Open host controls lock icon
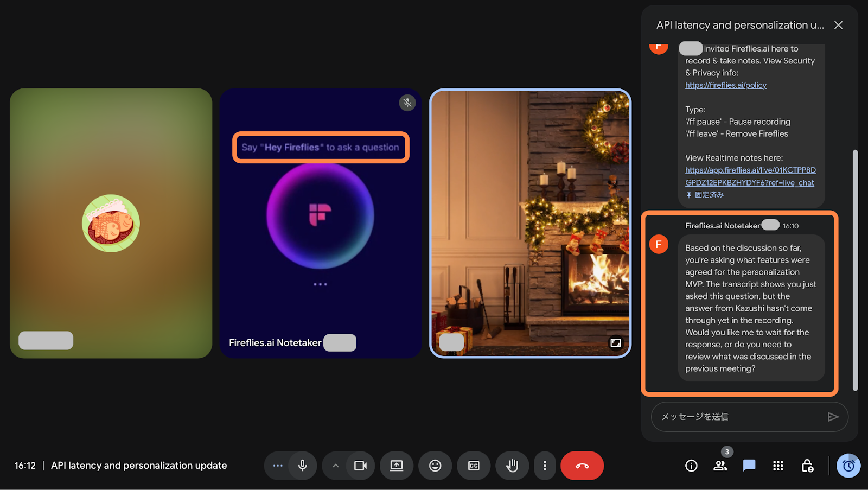This screenshot has width=868, height=490. coord(807,466)
